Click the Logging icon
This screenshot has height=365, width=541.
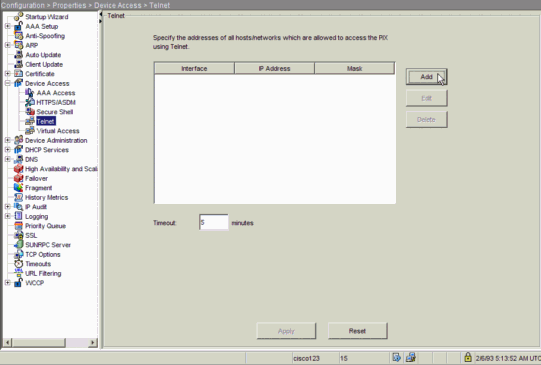pos(19,216)
